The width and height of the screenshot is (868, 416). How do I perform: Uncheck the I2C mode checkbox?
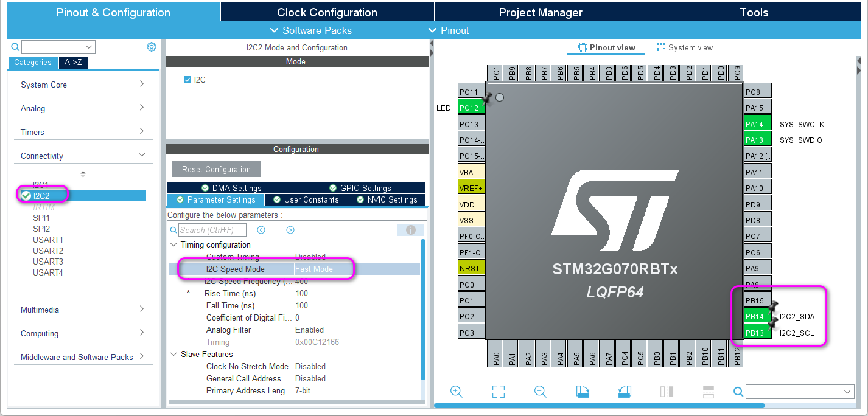187,80
